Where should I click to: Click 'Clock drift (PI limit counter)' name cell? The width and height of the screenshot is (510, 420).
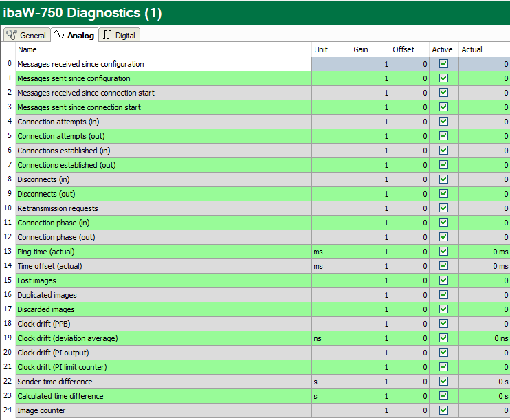(x=164, y=367)
